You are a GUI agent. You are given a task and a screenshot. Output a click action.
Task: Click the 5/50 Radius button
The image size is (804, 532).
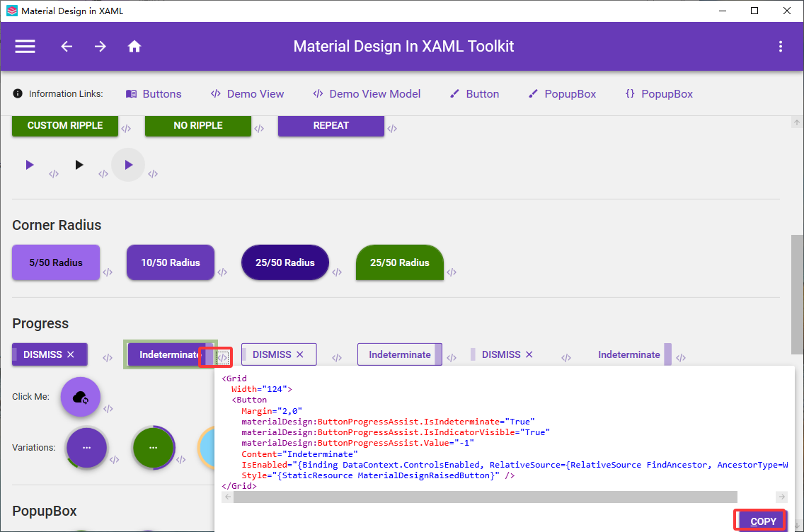tap(56, 262)
